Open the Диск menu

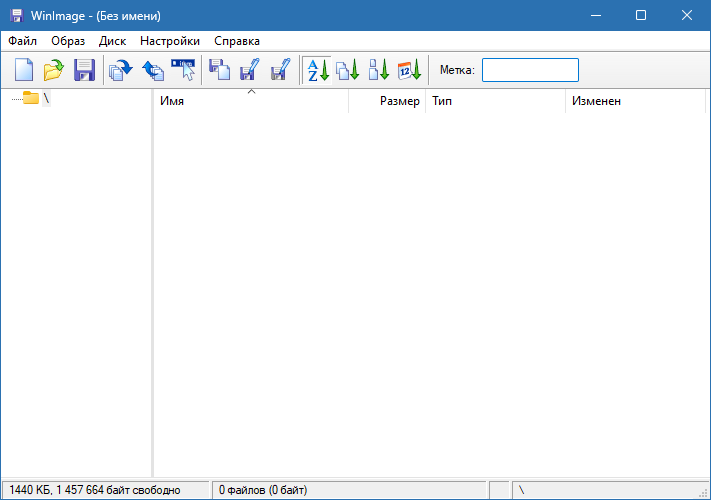pyautogui.click(x=112, y=41)
